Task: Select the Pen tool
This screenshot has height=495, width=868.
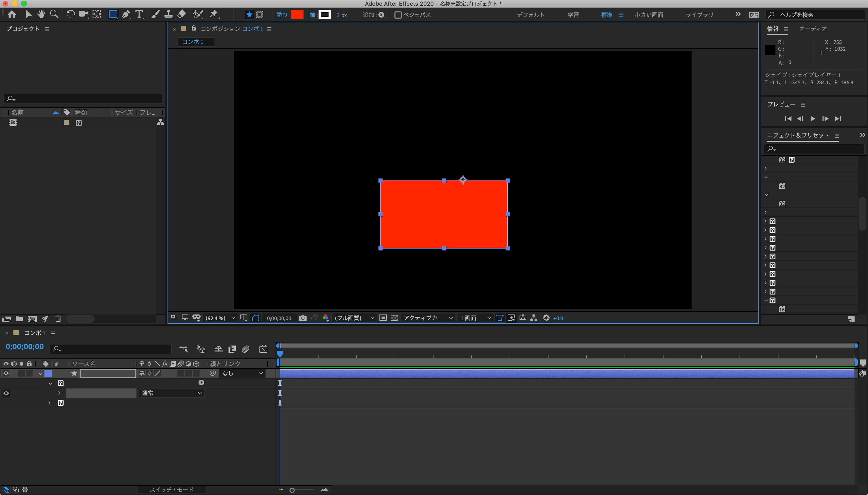Action: (x=126, y=14)
